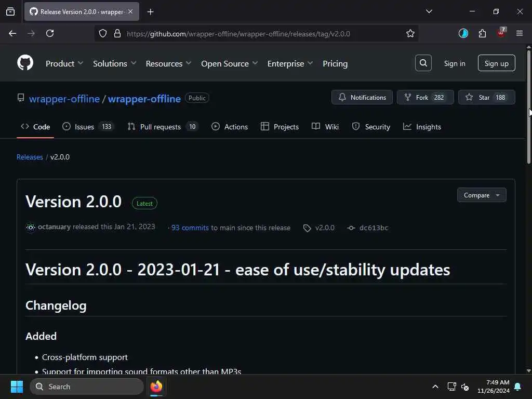Viewport: 532px width, 399px height.
Task: Click the commit icon beside dc613bc
Action: click(x=351, y=228)
